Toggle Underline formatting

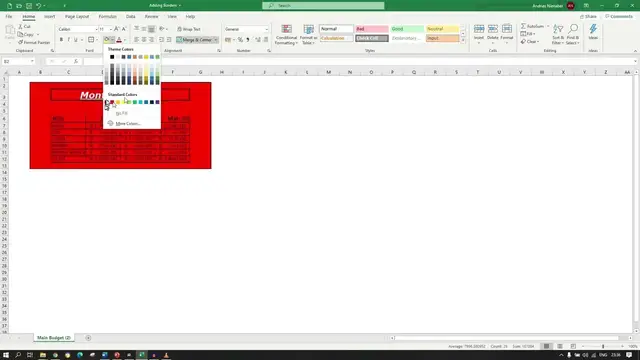[76, 40]
